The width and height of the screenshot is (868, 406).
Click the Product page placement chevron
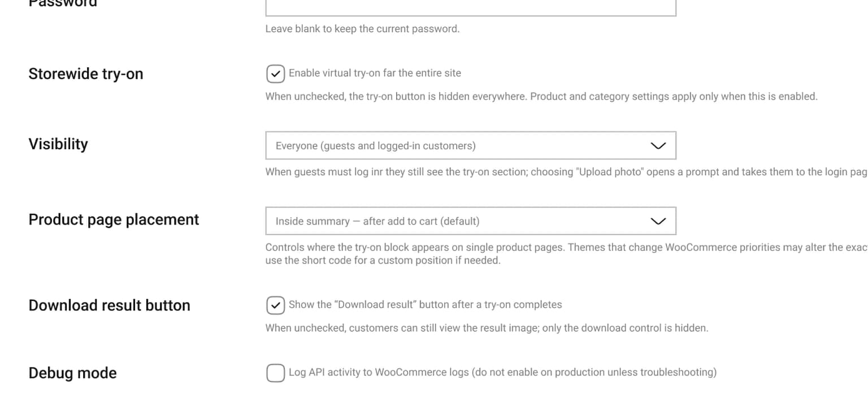[x=657, y=221]
